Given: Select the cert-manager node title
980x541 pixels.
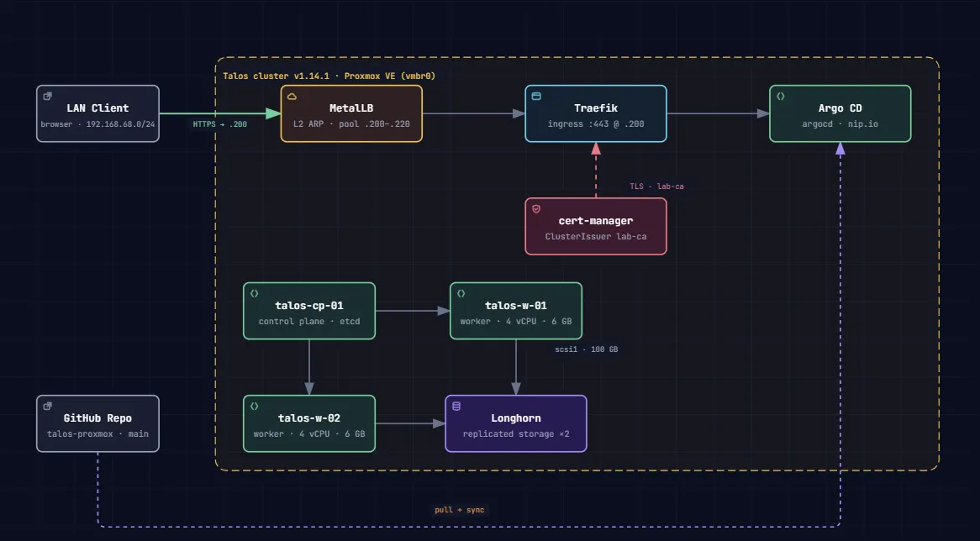Looking at the screenshot, I should point(596,221).
